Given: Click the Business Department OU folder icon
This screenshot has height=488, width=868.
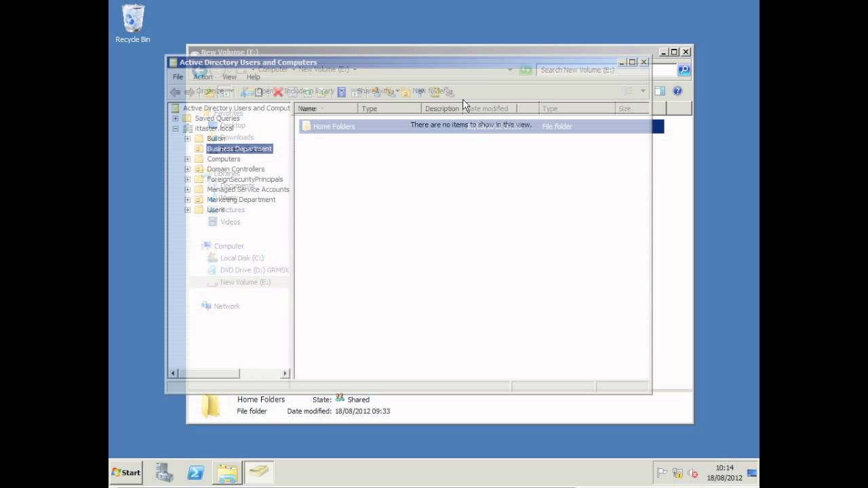Looking at the screenshot, I should point(199,148).
